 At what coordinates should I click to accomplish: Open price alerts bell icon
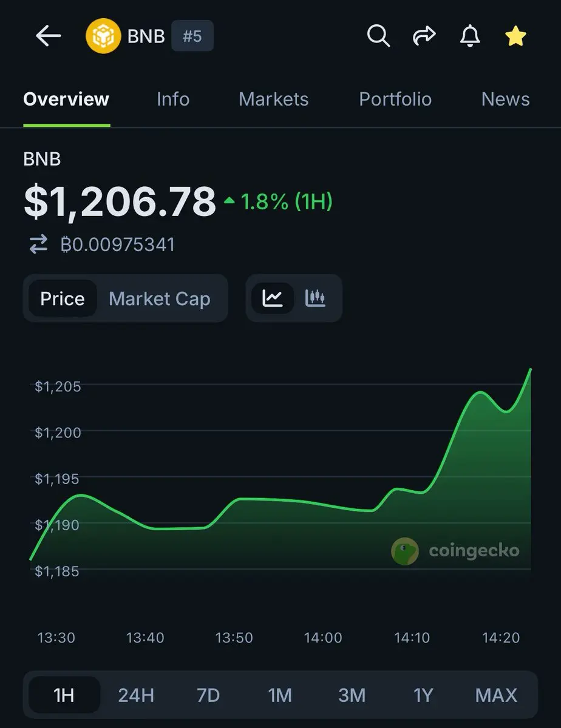(469, 36)
